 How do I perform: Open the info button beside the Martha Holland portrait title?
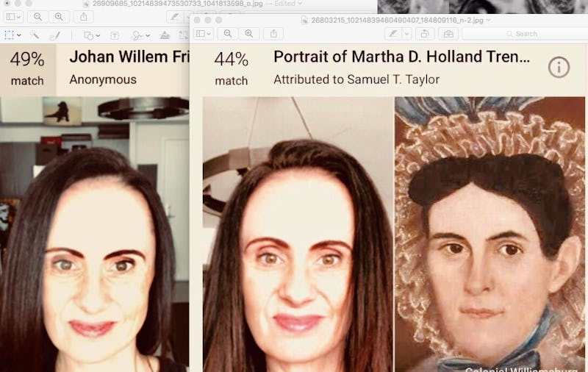pos(559,68)
